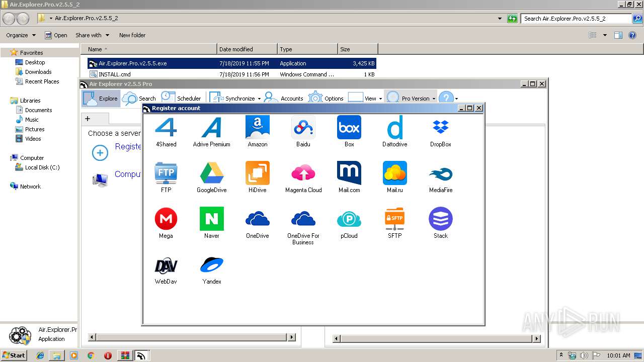The height and width of the screenshot is (362, 644).
Task: Open the Pictures library
Action: (35, 129)
